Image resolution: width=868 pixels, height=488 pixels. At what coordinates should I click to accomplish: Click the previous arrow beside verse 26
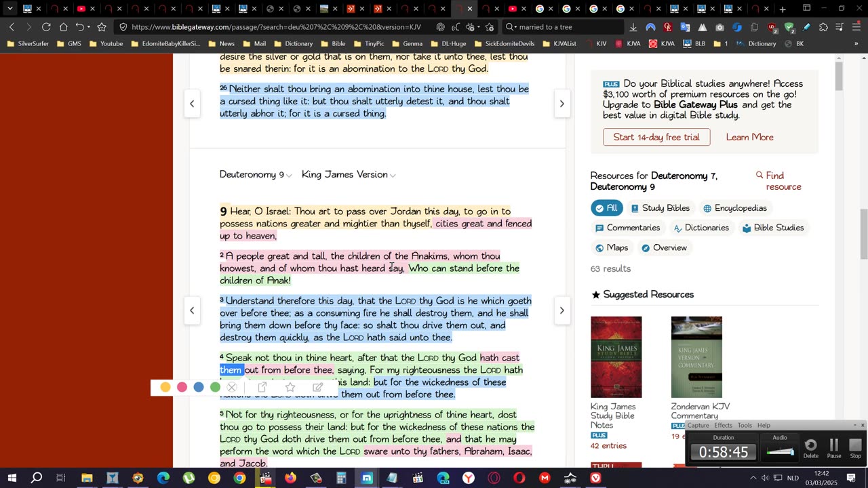(x=192, y=104)
